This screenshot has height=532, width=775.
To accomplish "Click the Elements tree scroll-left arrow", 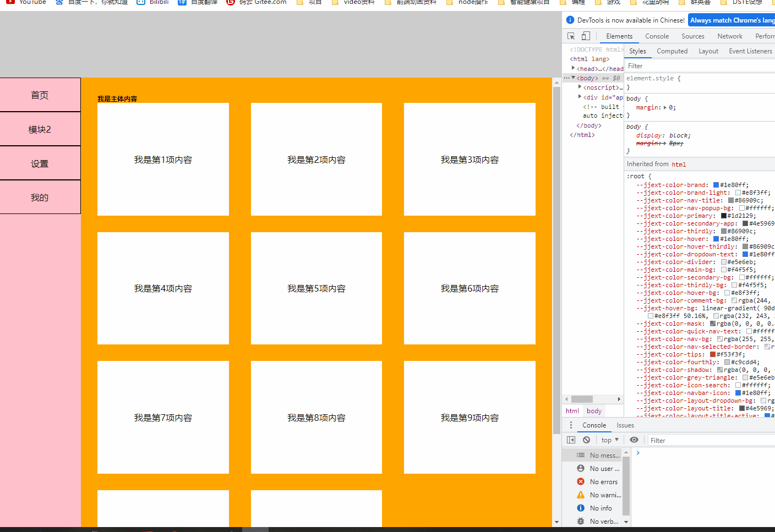I will click(x=566, y=399).
